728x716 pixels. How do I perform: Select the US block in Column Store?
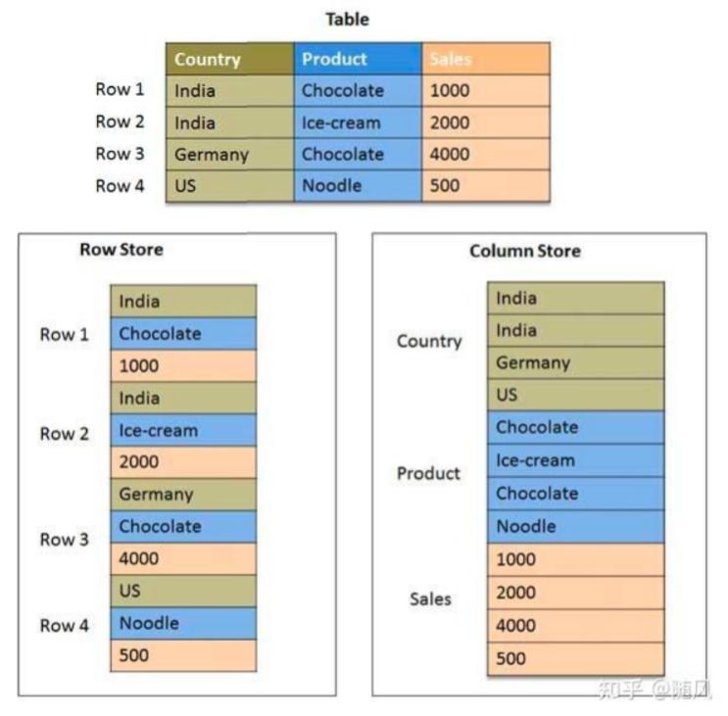(x=576, y=395)
